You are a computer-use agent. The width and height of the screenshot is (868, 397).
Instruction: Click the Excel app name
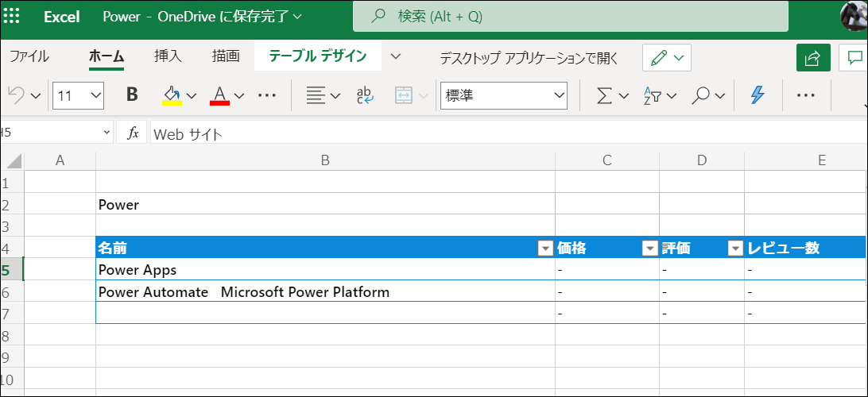pyautogui.click(x=62, y=16)
